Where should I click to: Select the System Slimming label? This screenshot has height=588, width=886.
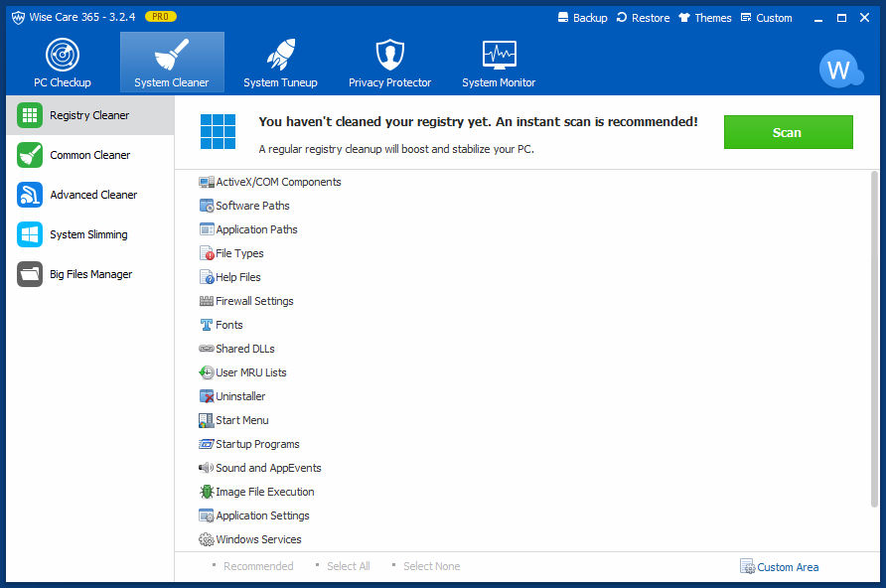88,234
